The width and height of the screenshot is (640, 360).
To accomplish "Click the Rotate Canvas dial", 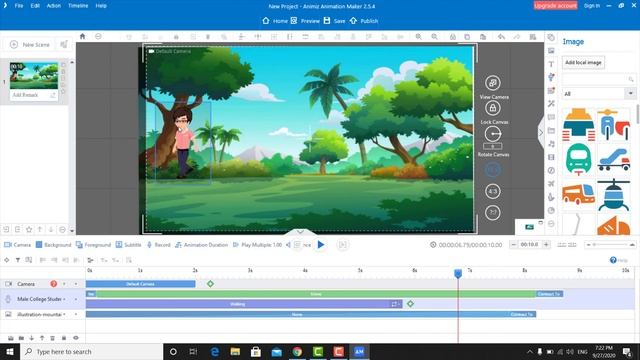I will [493, 133].
